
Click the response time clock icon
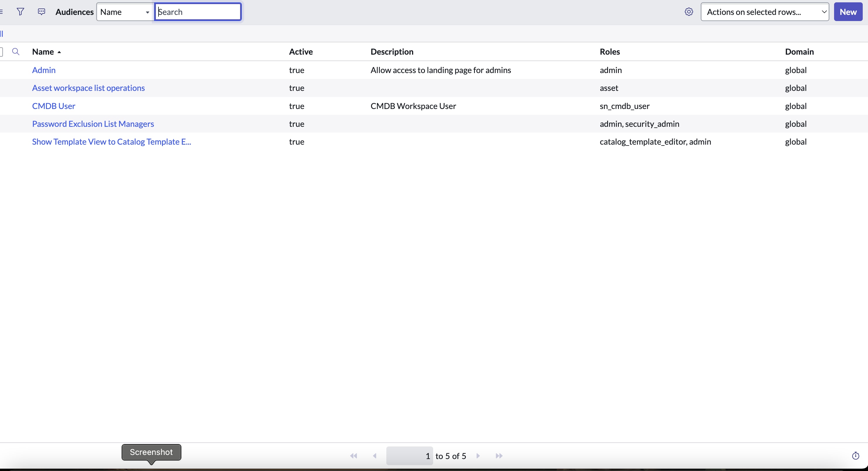[855, 456]
